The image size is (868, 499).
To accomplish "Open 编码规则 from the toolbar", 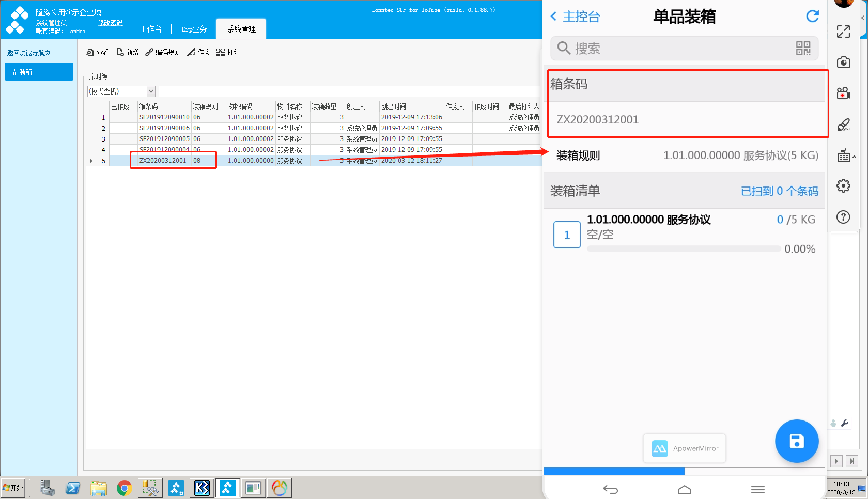I will (x=163, y=52).
